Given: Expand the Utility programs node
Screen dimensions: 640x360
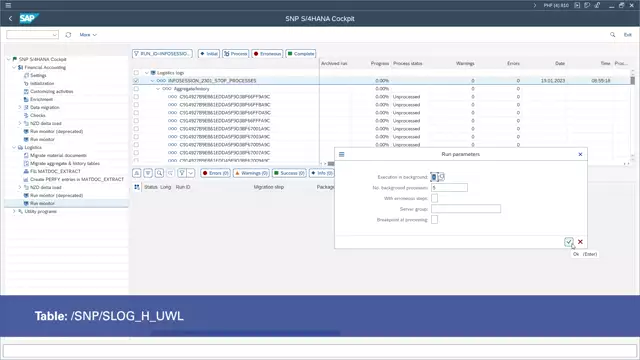Looking at the screenshot, I should pos(14,211).
